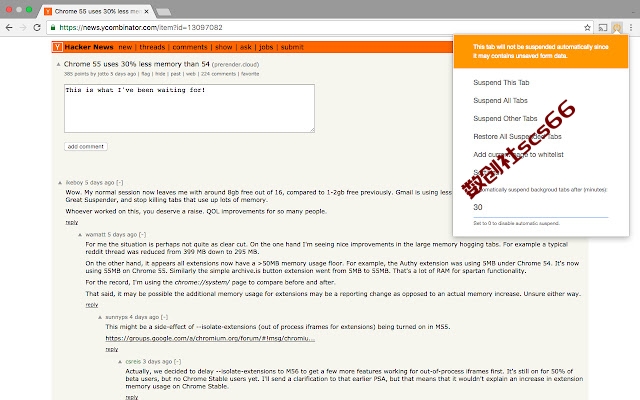Click the secure padlock icon in address bar
The image size is (640, 400).
(x=53, y=27)
